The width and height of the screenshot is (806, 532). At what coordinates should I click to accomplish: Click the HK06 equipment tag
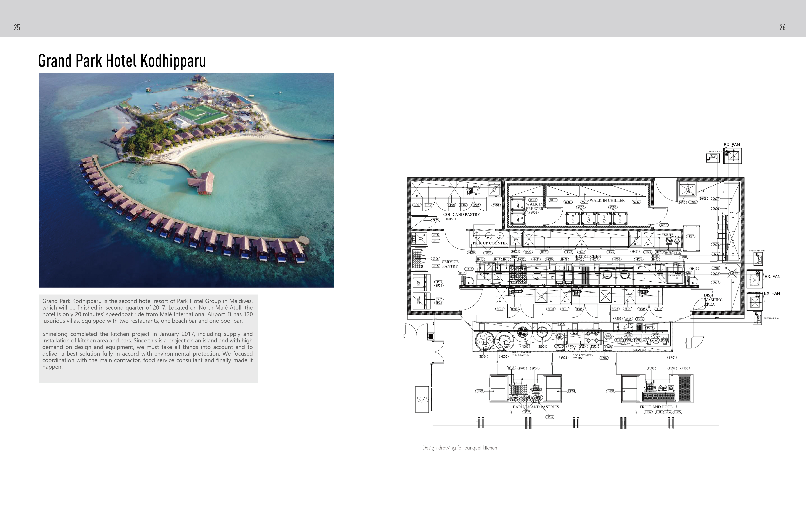click(x=617, y=259)
